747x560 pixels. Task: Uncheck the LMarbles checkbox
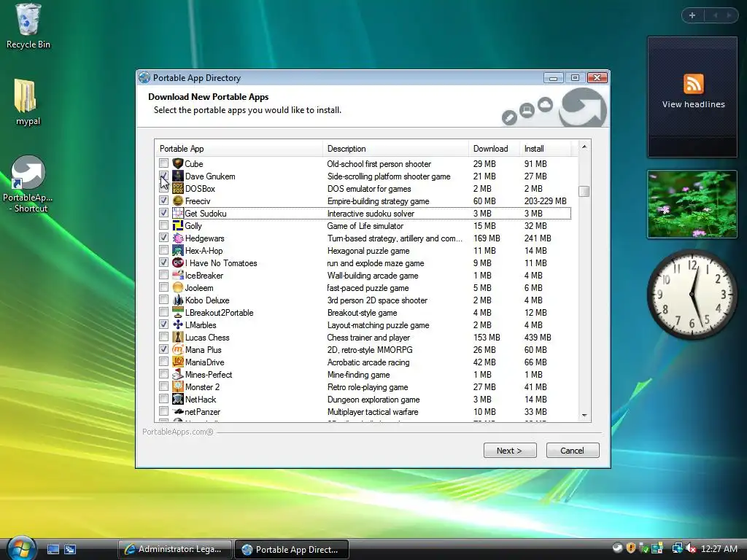163,324
